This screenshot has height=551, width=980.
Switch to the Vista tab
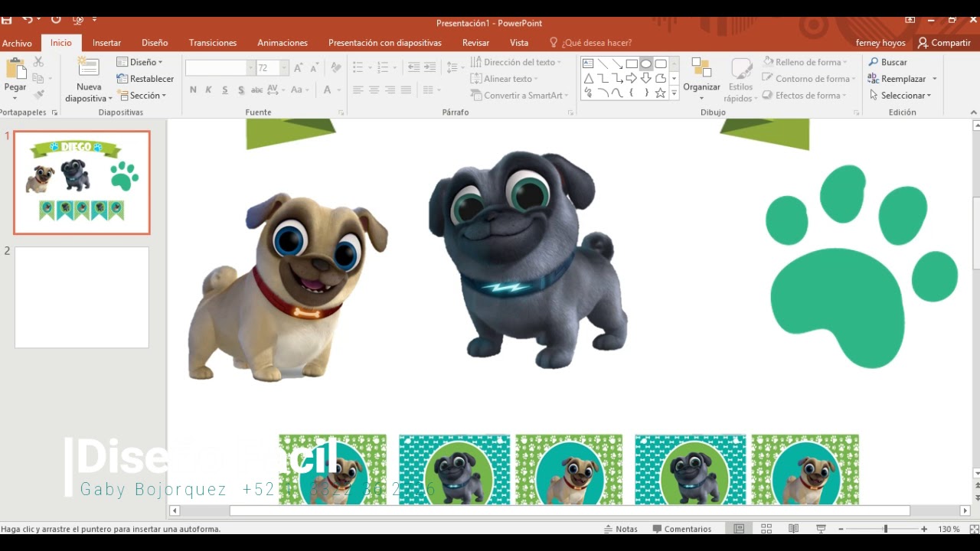point(519,43)
